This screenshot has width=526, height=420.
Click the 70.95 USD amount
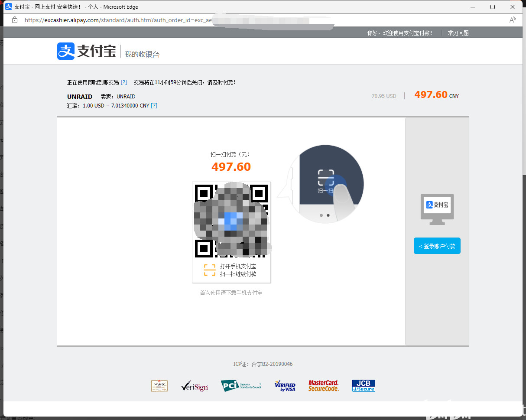[384, 96]
